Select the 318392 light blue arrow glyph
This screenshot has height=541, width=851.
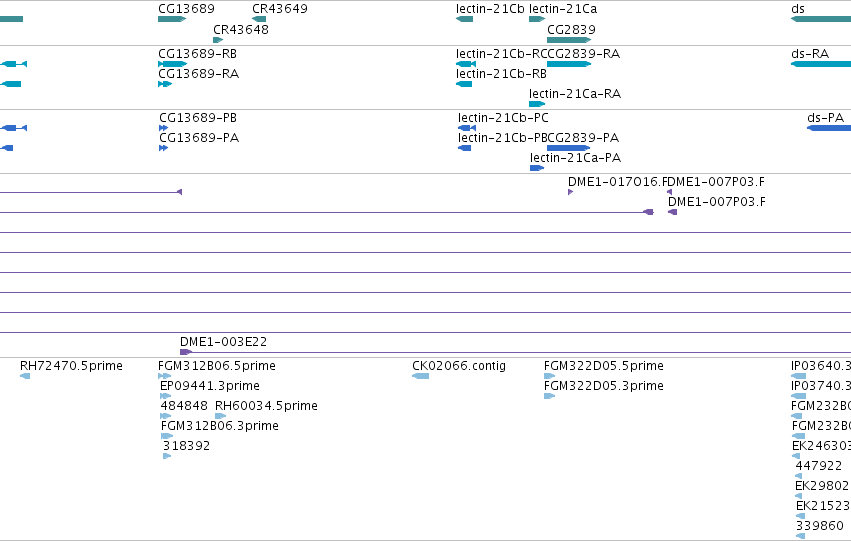[x=167, y=456]
